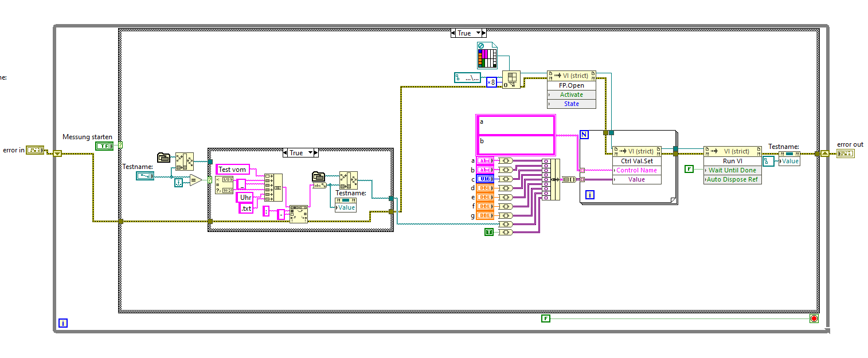Select the Open VI Reference node
868x358 pixels.
pos(511,80)
